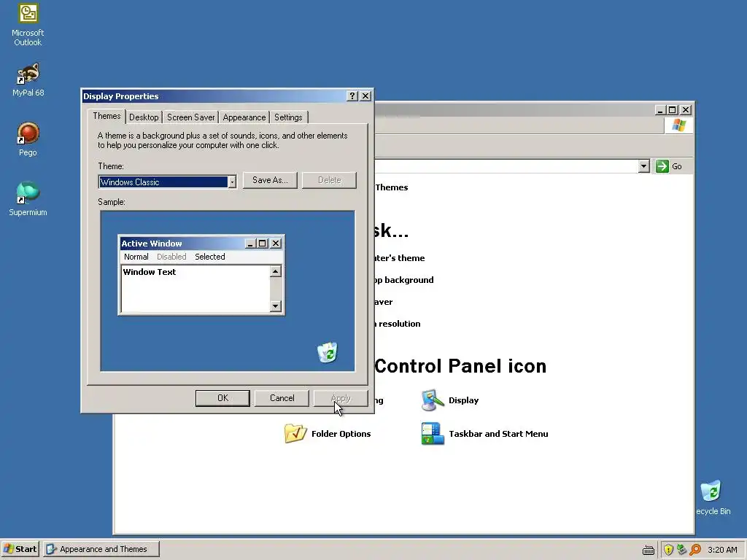Screen dimensions: 747x560
Task: Open the Appearance tab
Action: [x=244, y=117]
